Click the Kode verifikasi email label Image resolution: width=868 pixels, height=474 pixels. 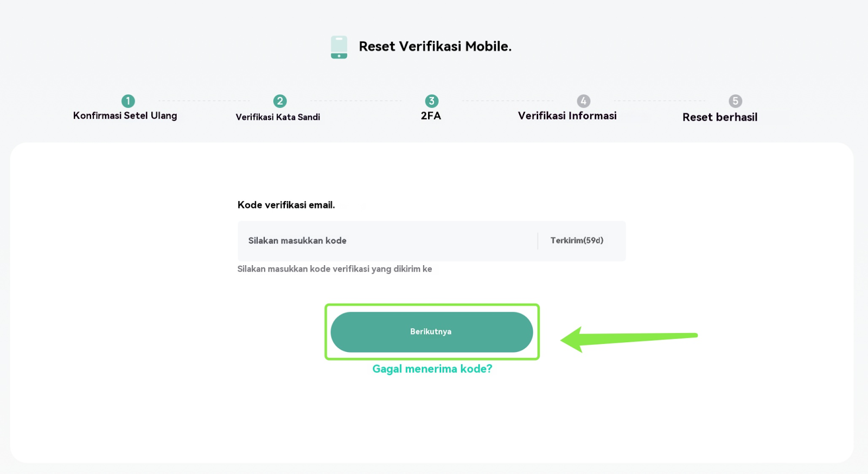point(286,205)
